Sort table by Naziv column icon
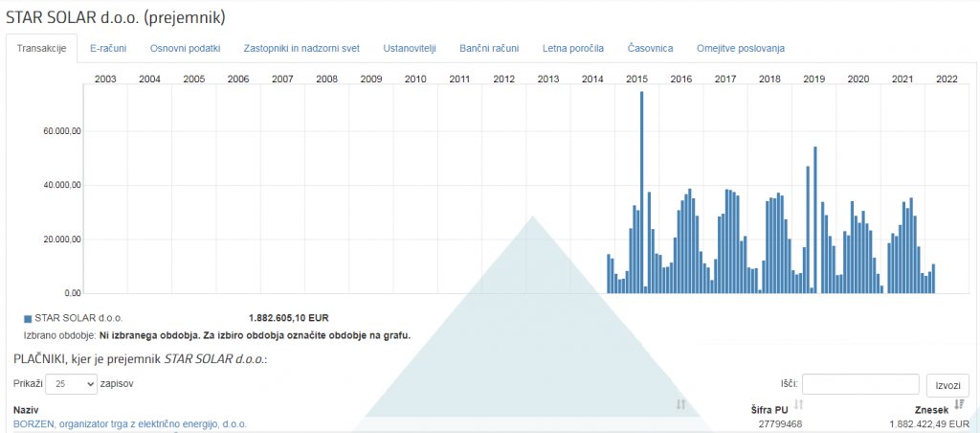The height and width of the screenshot is (433, 980). (x=680, y=405)
